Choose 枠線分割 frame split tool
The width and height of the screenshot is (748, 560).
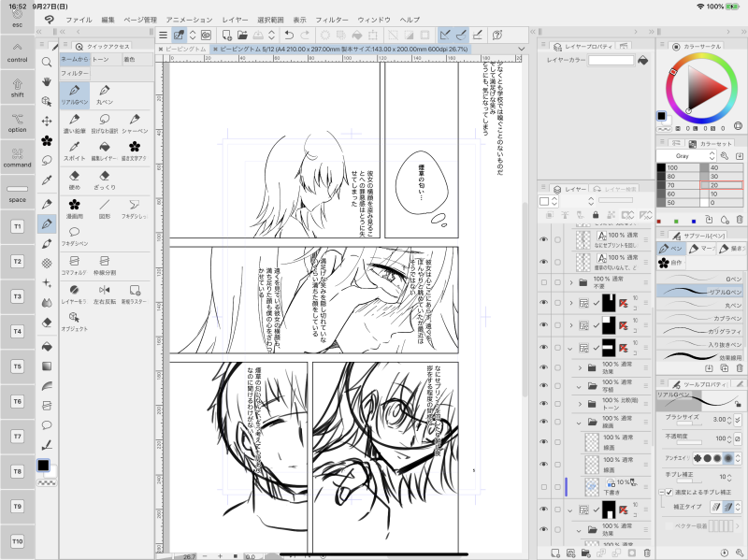tap(105, 266)
